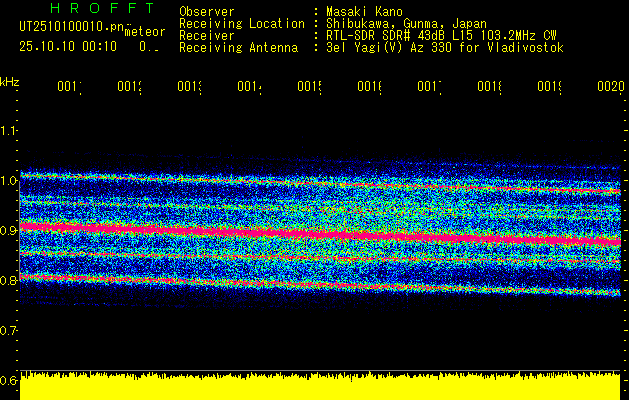The width and height of the screenshot is (629, 400).
Task: Select observer name Masaki Kano
Action: coord(364,11)
